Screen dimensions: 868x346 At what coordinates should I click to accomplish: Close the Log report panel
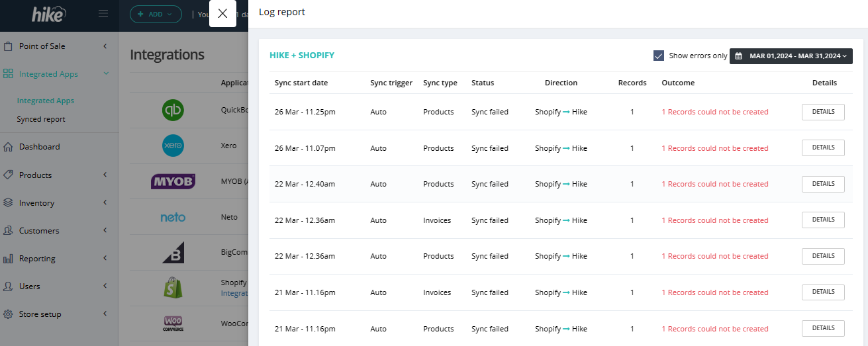point(222,13)
